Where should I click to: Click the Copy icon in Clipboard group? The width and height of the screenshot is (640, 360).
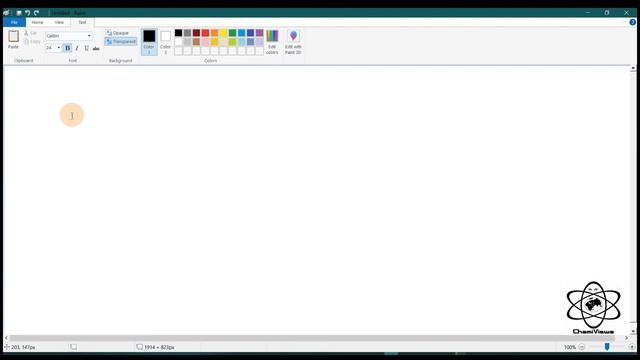click(x=26, y=42)
